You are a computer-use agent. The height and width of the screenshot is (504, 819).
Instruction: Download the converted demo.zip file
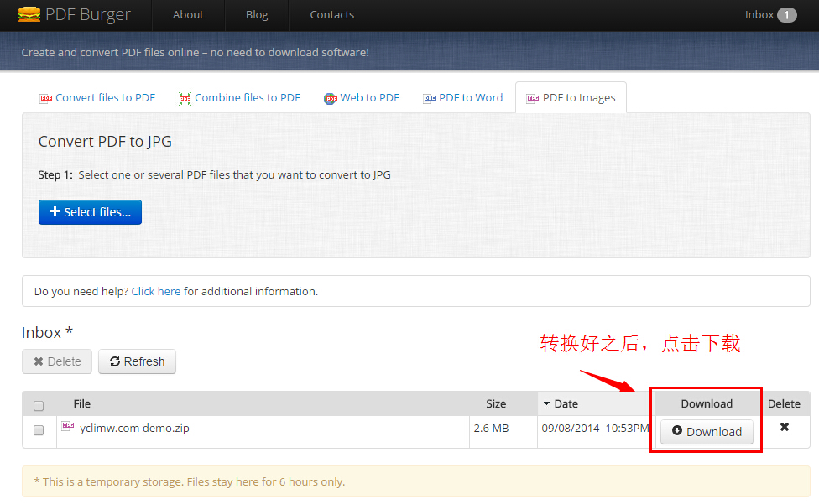point(707,432)
